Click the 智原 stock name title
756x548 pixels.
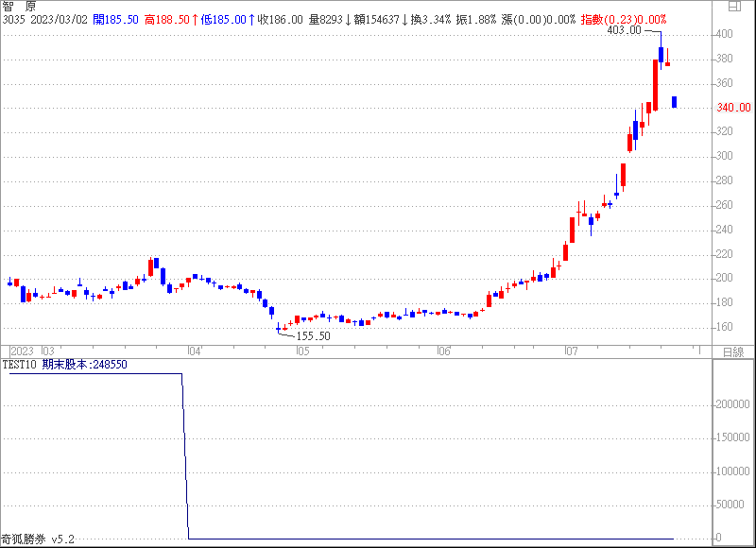click(19, 6)
